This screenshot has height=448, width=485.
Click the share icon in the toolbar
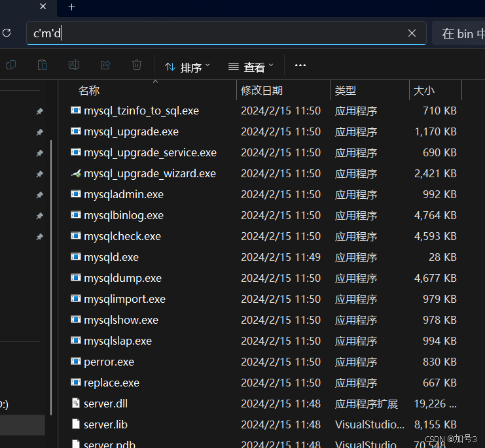click(105, 65)
